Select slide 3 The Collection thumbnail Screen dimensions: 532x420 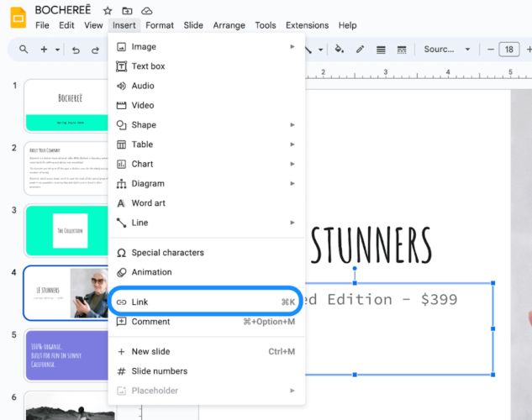click(x=66, y=230)
